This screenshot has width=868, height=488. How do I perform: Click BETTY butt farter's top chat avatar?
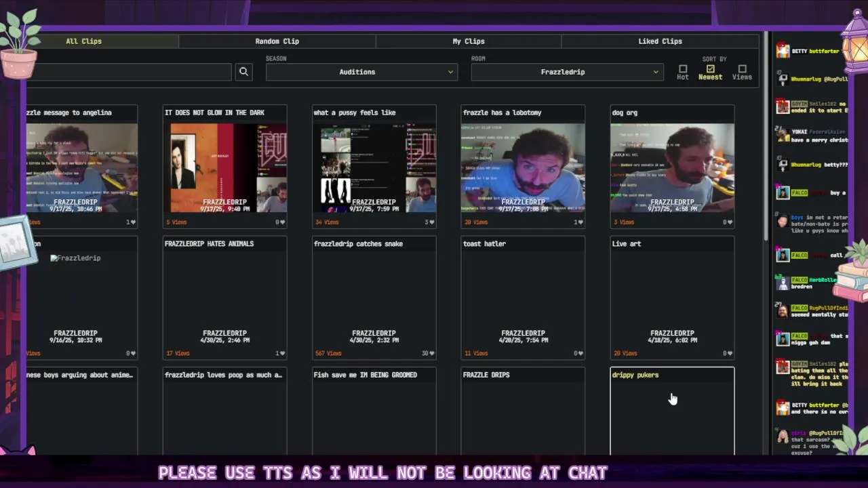783,51
